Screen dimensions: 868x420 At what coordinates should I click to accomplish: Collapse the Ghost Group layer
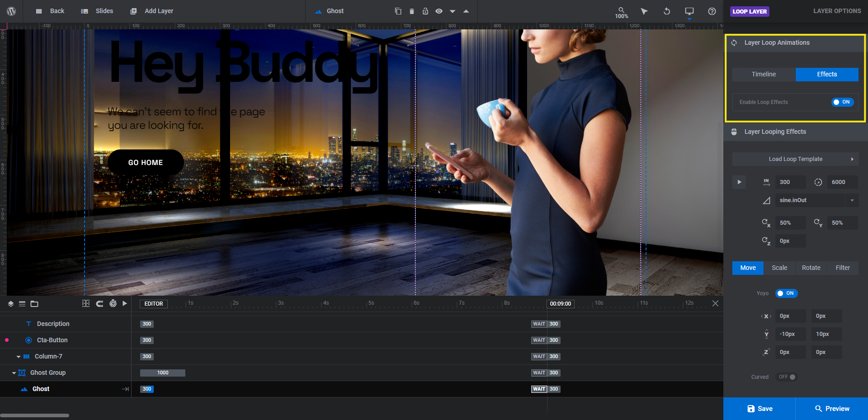pyautogui.click(x=14, y=373)
